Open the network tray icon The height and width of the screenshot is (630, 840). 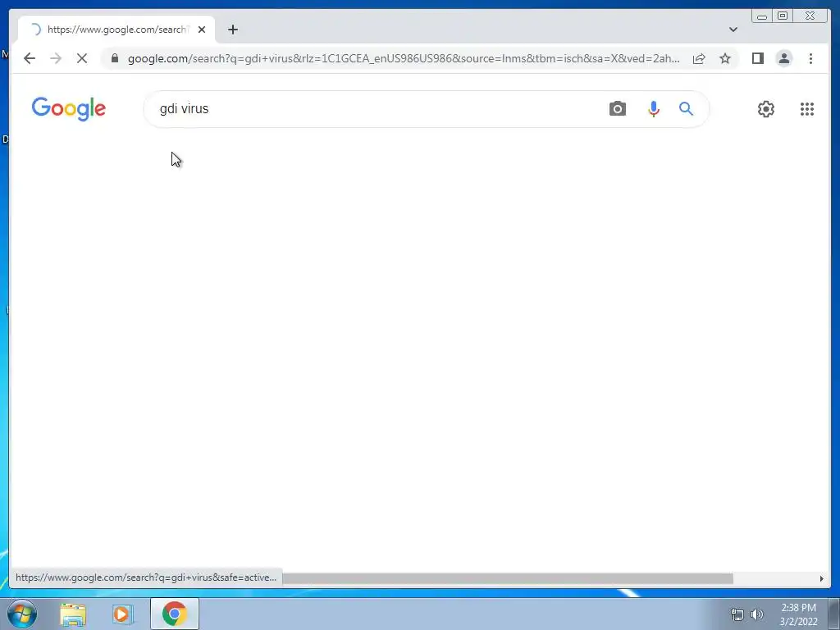click(737, 615)
